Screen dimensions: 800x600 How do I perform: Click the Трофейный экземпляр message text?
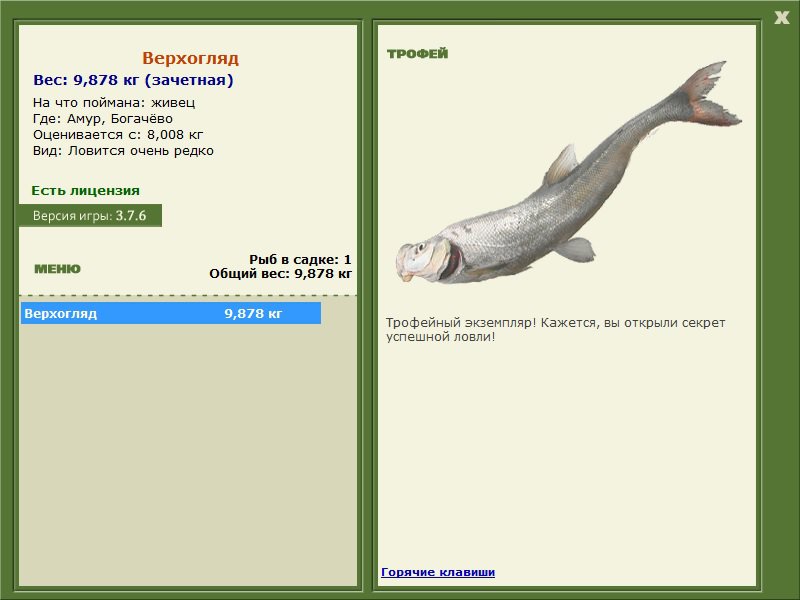click(x=555, y=330)
